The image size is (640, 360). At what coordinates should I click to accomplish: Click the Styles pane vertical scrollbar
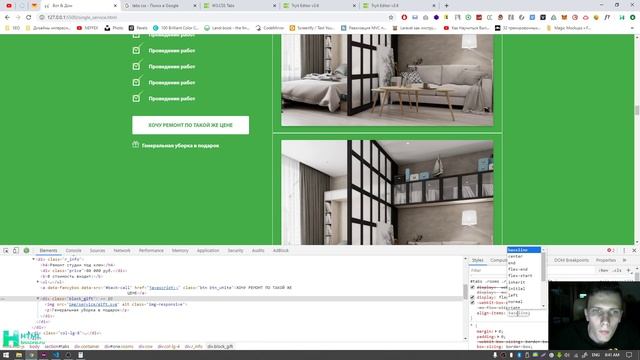click(x=637, y=276)
